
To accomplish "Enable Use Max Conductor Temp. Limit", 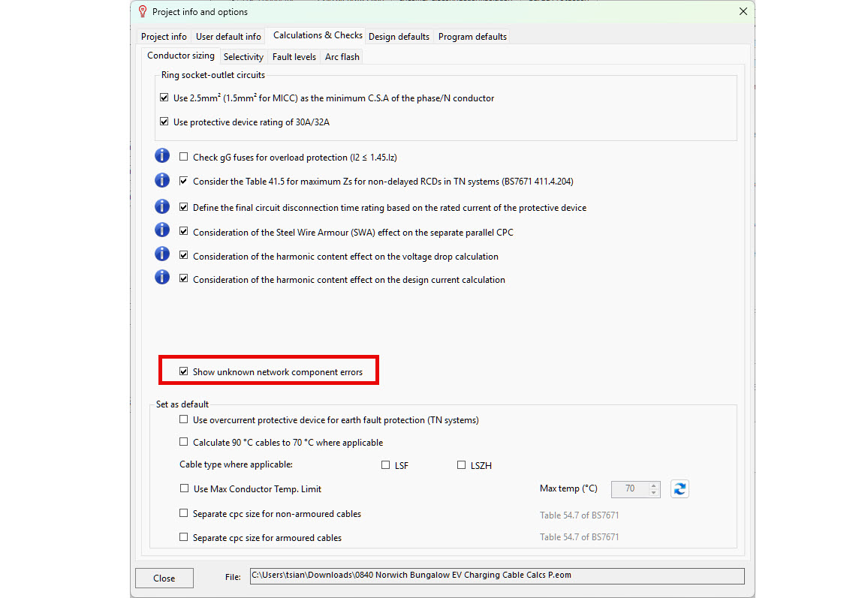I will [x=184, y=488].
